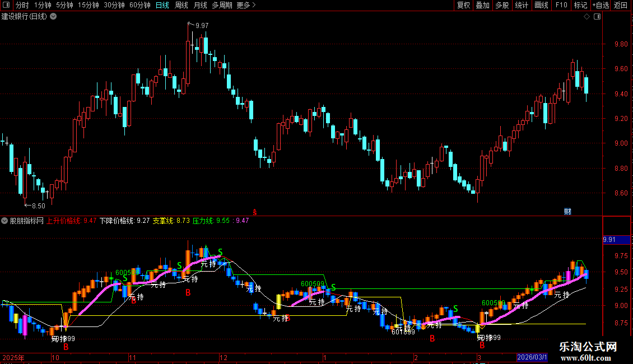Select the 日线 daily chart tab
Image resolution: width=633 pixels, height=364 pixels.
[x=162, y=5]
